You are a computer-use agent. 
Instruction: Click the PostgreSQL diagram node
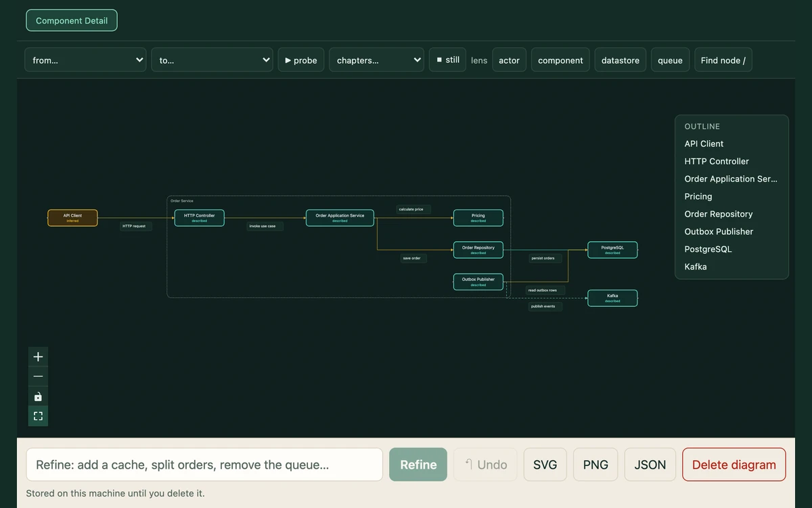612,250
